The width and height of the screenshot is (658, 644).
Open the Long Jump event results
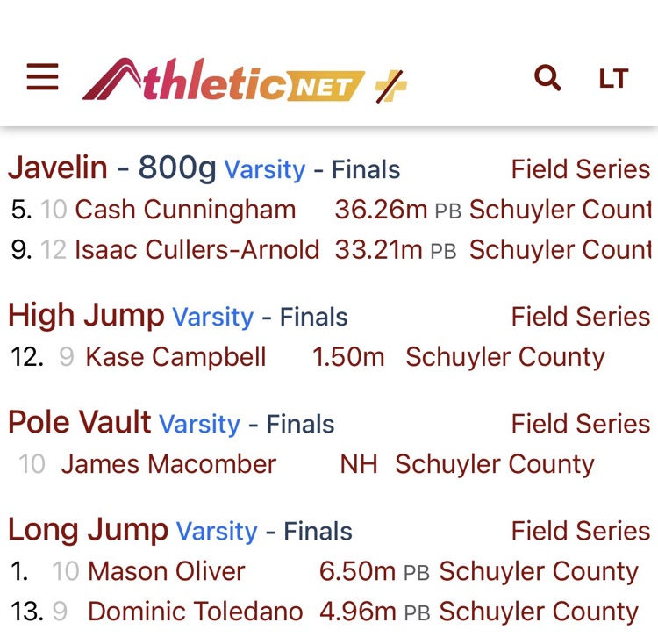click(88, 529)
